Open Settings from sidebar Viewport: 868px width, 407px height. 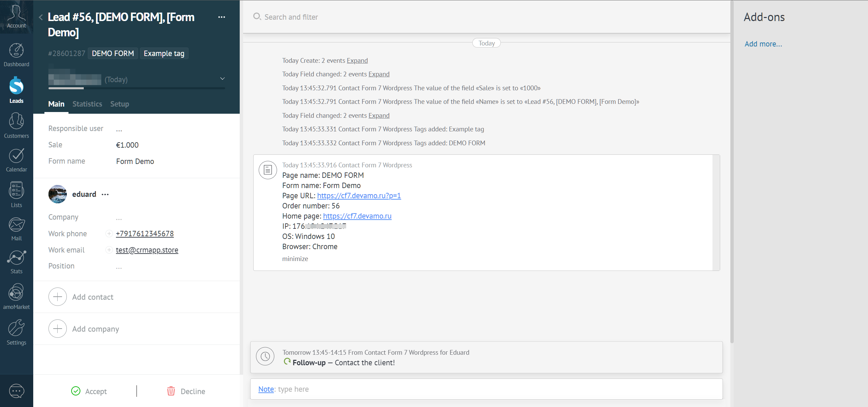pos(16,332)
